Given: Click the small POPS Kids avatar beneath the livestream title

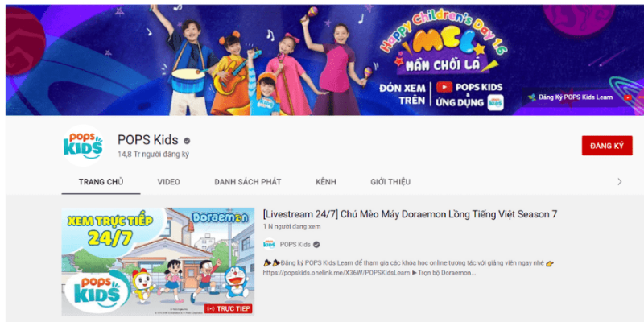Looking at the screenshot, I should pyautogui.click(x=270, y=245).
